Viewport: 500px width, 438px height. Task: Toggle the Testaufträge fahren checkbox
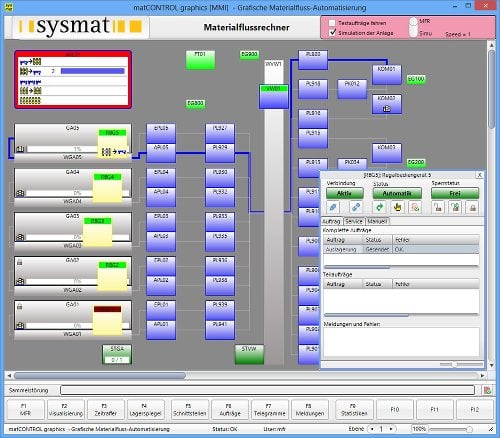[x=332, y=23]
